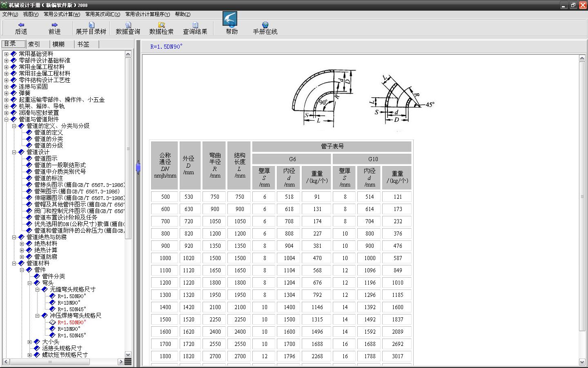
Task: Select 管道的分类 in the tree
Action: coord(49,139)
